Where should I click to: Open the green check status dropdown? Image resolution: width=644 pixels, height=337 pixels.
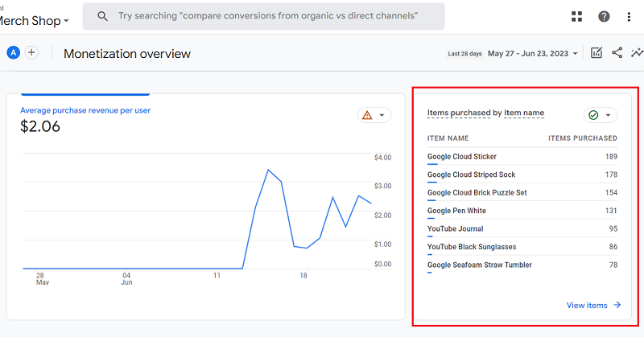600,115
